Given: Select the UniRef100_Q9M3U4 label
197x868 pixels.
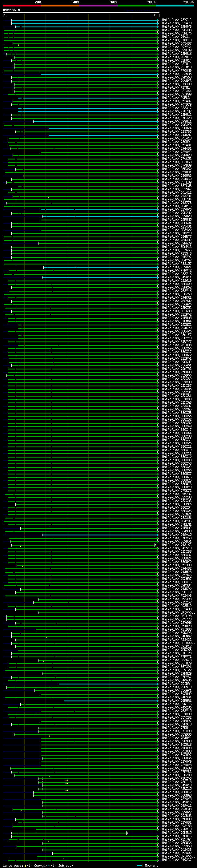Looking at the screenshot, I should (176, 585).
